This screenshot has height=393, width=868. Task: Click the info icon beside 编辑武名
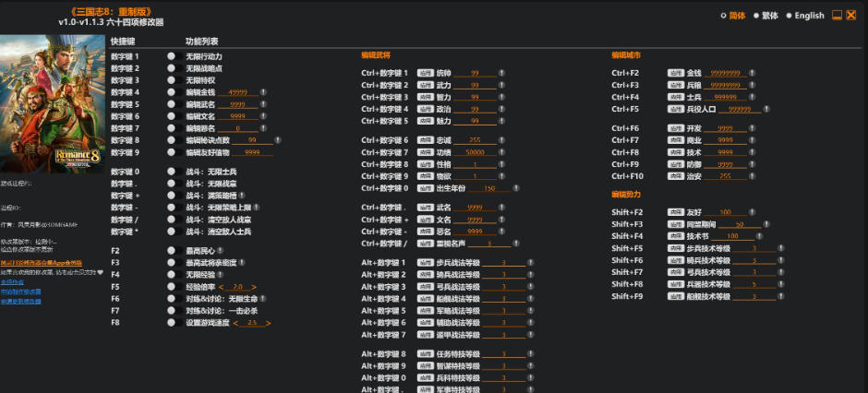tap(264, 104)
